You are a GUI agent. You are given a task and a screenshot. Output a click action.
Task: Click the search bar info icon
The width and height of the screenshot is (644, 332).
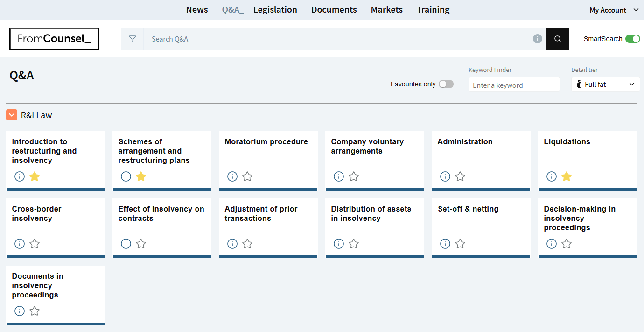coord(538,39)
